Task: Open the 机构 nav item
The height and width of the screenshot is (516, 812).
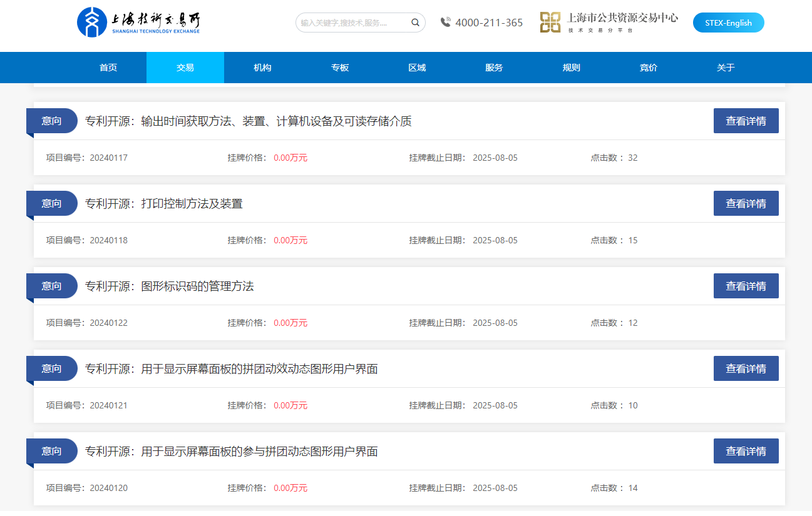Action: coord(262,68)
